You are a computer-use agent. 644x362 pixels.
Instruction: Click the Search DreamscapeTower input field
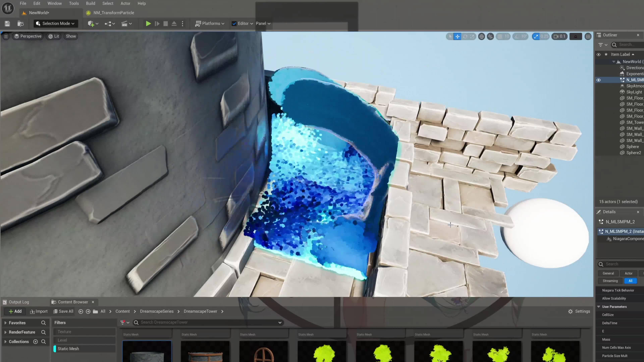[207, 322]
